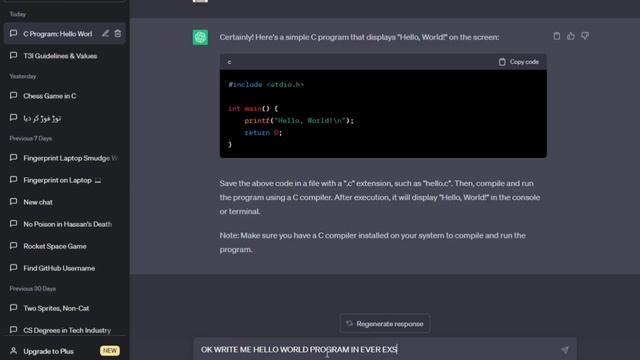This screenshot has height=360, width=640.
Task: Click the #include <stdio.h> code line
Action: pos(266,84)
